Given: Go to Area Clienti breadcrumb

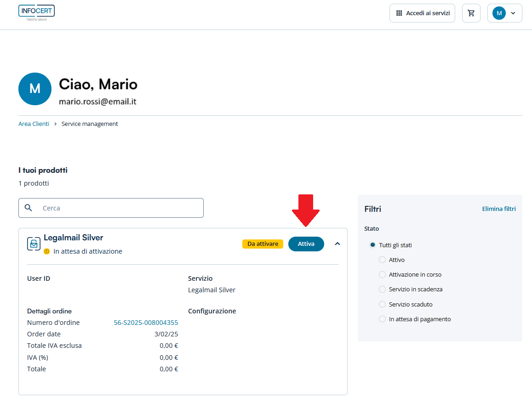Looking at the screenshot, I should (x=34, y=124).
